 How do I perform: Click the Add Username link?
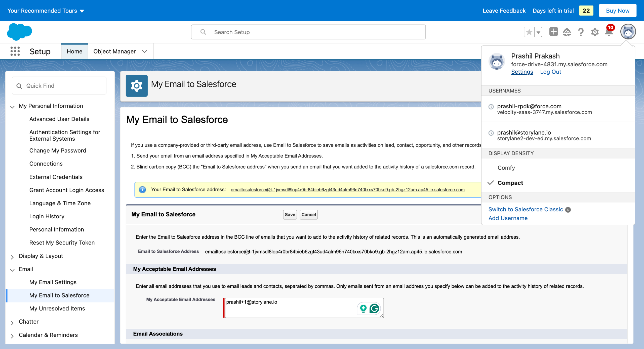click(508, 218)
